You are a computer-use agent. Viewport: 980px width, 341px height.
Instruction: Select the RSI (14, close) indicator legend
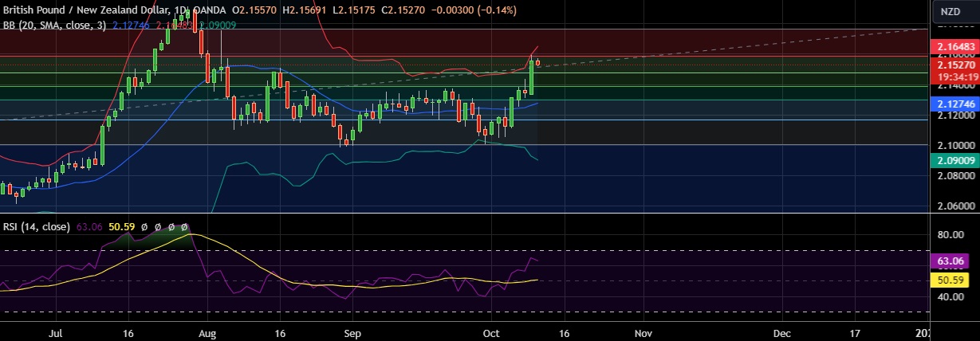(x=36, y=227)
